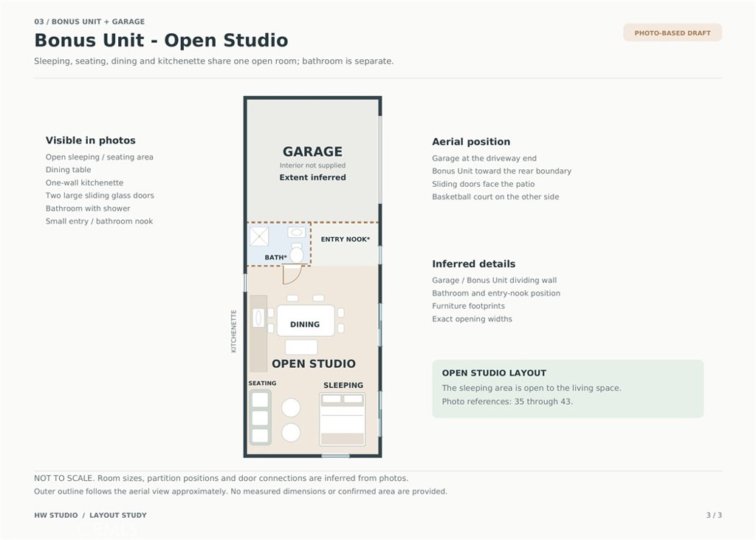Click 'Bathroom and entry-nook position'
Viewport: 756px width, 540px height.
(x=496, y=293)
